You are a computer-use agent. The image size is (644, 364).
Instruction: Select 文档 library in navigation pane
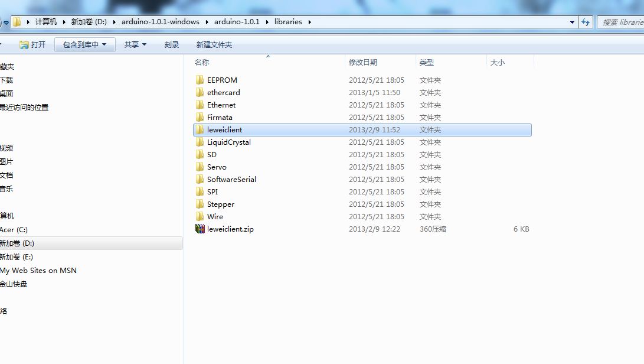6,175
